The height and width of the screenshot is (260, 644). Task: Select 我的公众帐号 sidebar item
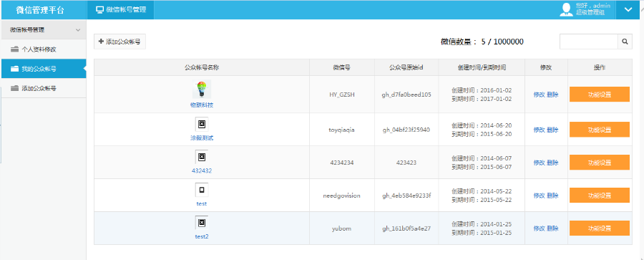pos(44,69)
